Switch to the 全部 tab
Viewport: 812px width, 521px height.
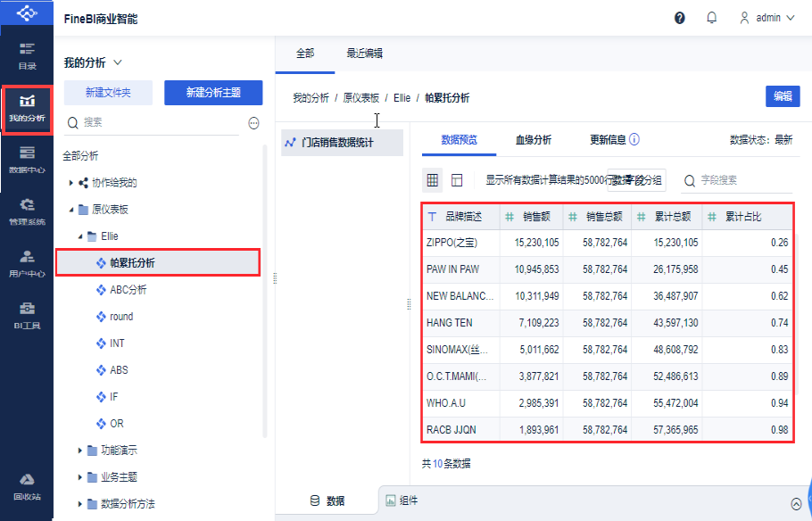(x=305, y=54)
